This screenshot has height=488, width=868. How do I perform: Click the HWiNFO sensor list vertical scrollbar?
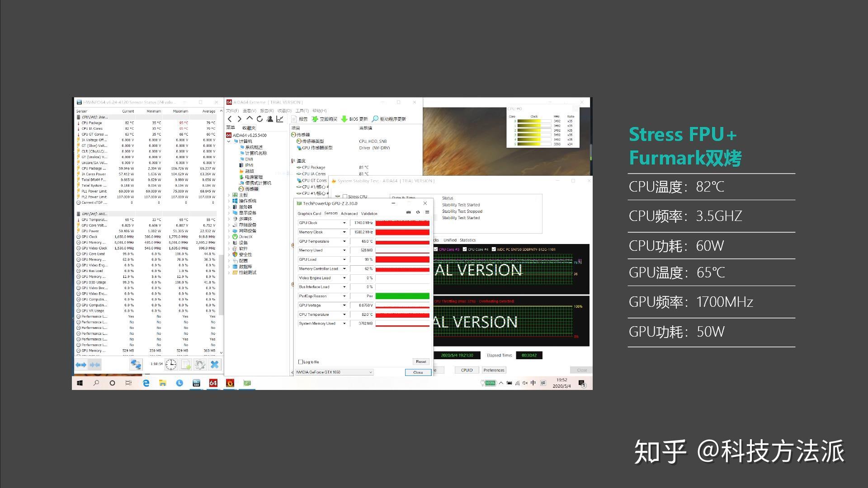[221, 285]
